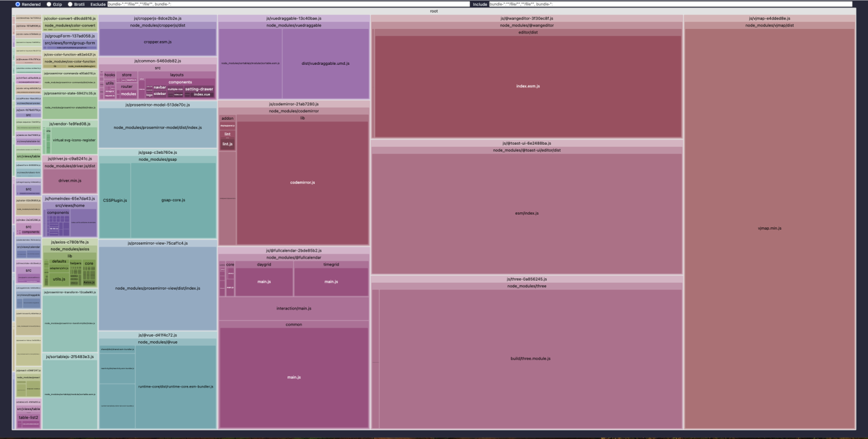
Task: Select the Rendered size radio button
Action: 18,4
